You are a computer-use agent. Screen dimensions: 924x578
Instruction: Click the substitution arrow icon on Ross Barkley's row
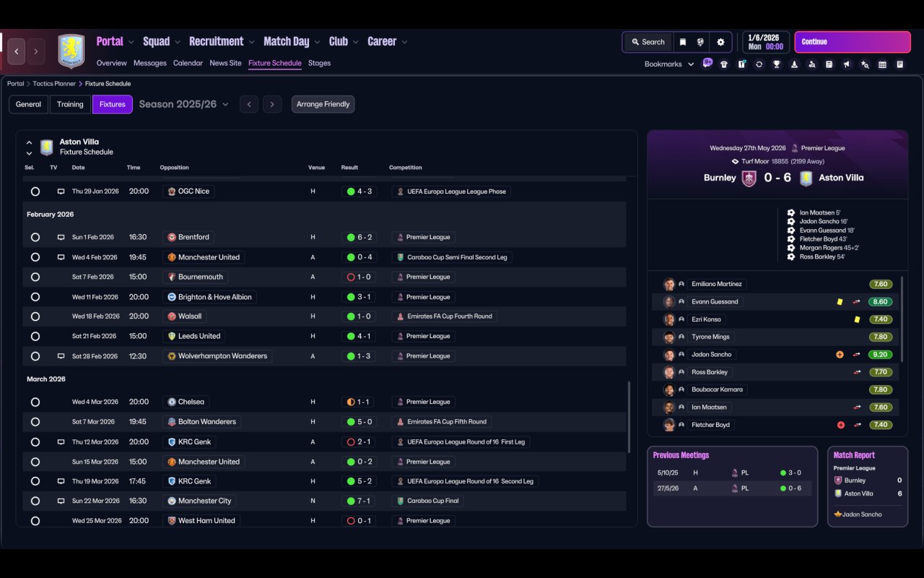857,372
